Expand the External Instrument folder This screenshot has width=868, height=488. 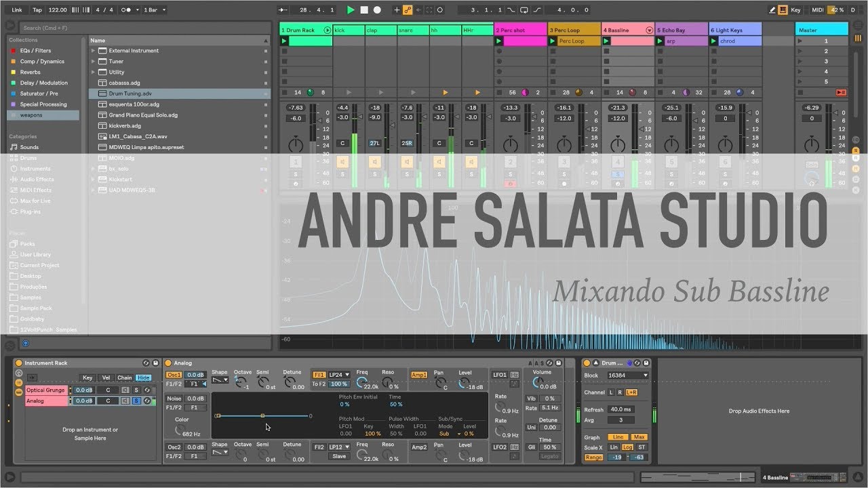pyautogui.click(x=93, y=51)
